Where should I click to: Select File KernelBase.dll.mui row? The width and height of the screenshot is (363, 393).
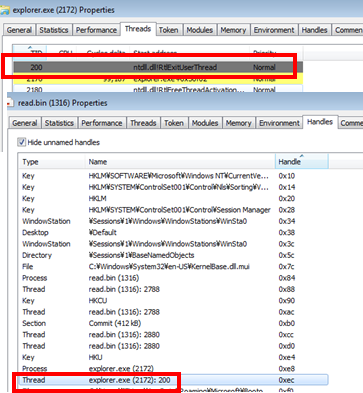point(173,266)
